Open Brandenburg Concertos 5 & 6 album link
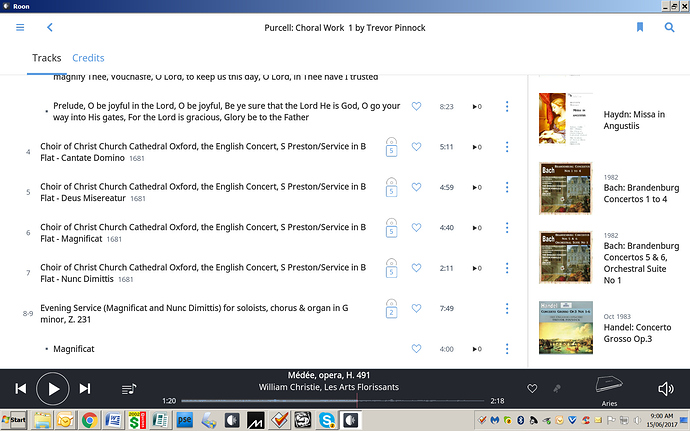Image resolution: width=690 pixels, height=431 pixels. pos(641,263)
